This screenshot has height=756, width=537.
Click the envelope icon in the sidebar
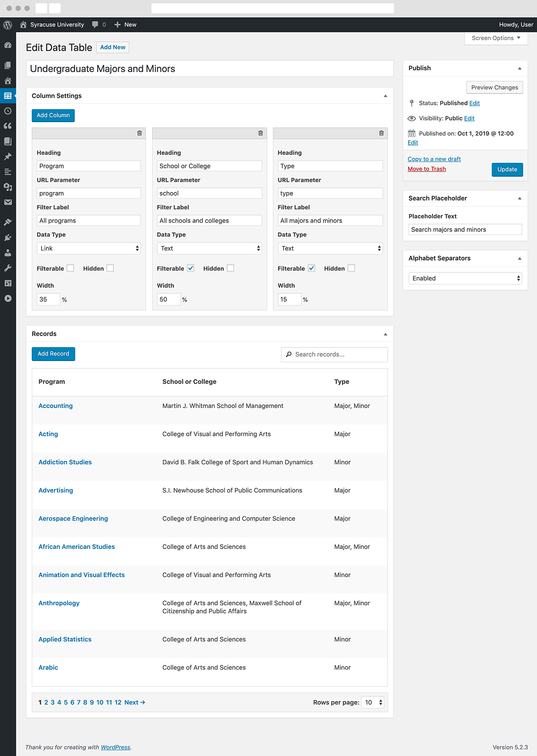(x=8, y=202)
